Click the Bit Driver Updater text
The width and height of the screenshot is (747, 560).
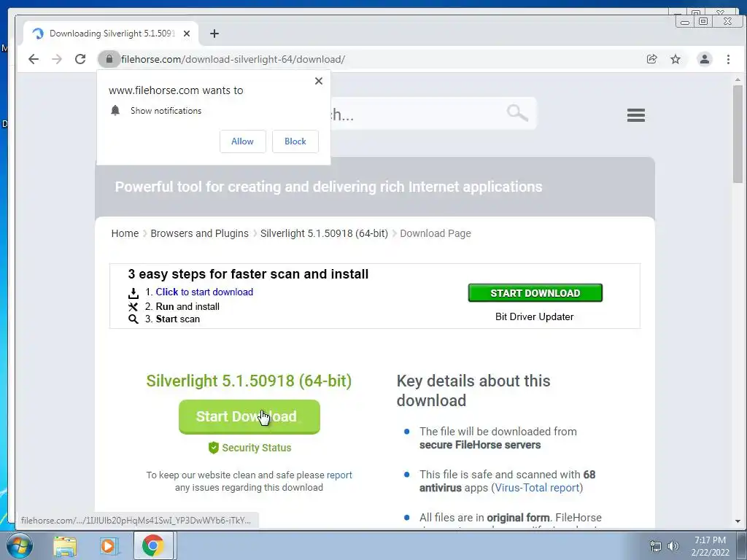(534, 316)
